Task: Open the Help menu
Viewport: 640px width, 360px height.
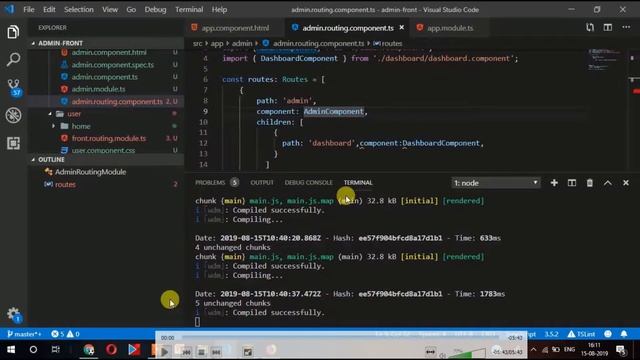Action: pos(219,9)
